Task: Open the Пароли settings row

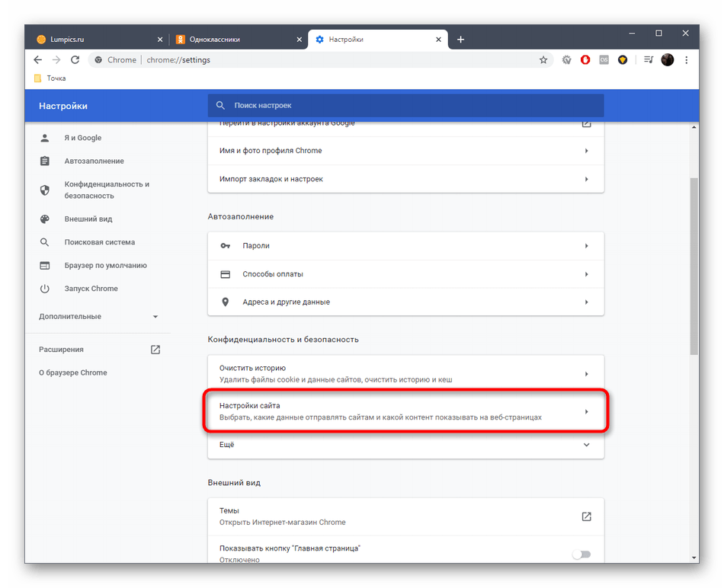Action: (x=405, y=246)
